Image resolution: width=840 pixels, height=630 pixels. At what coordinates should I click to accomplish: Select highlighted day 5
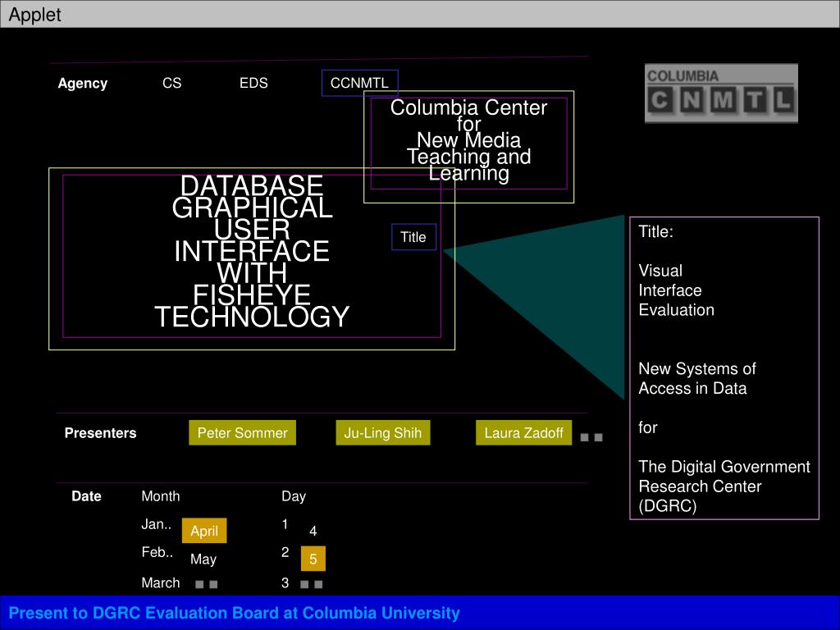(313, 559)
